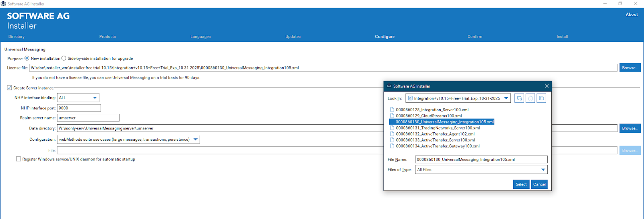
Task: Toggle the Create Server Instance checkbox
Action: click(9, 88)
